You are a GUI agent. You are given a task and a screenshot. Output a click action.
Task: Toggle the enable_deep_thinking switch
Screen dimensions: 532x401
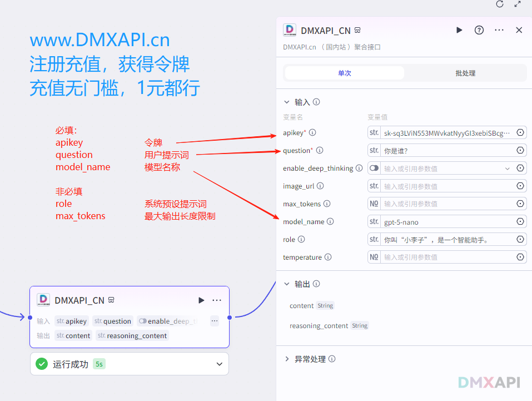tap(374, 168)
